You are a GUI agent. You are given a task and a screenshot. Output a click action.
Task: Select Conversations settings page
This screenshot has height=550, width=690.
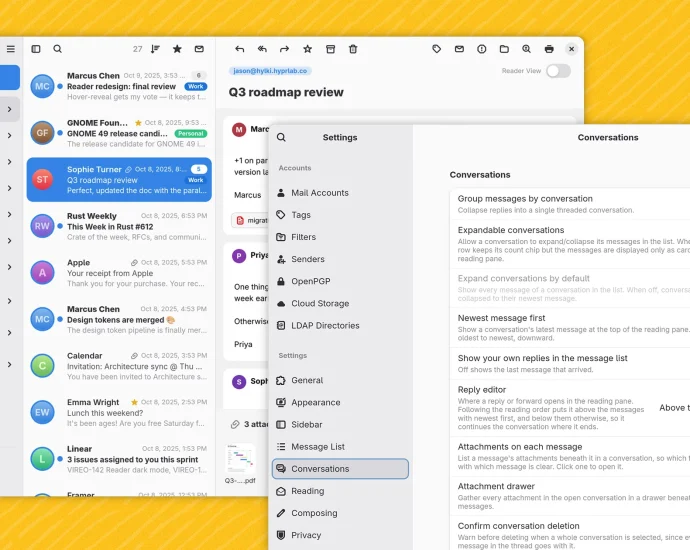[x=340, y=469]
